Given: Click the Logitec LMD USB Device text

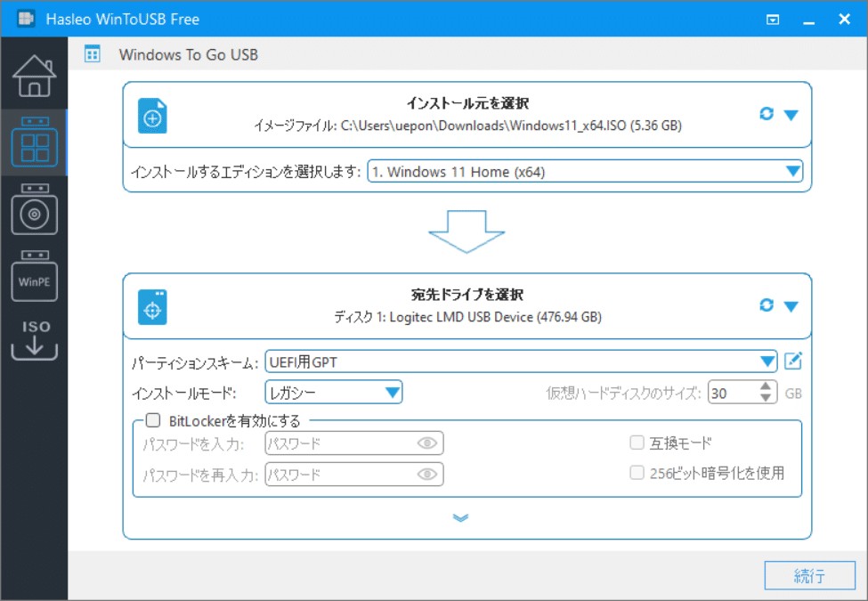Looking at the screenshot, I should 467,317.
